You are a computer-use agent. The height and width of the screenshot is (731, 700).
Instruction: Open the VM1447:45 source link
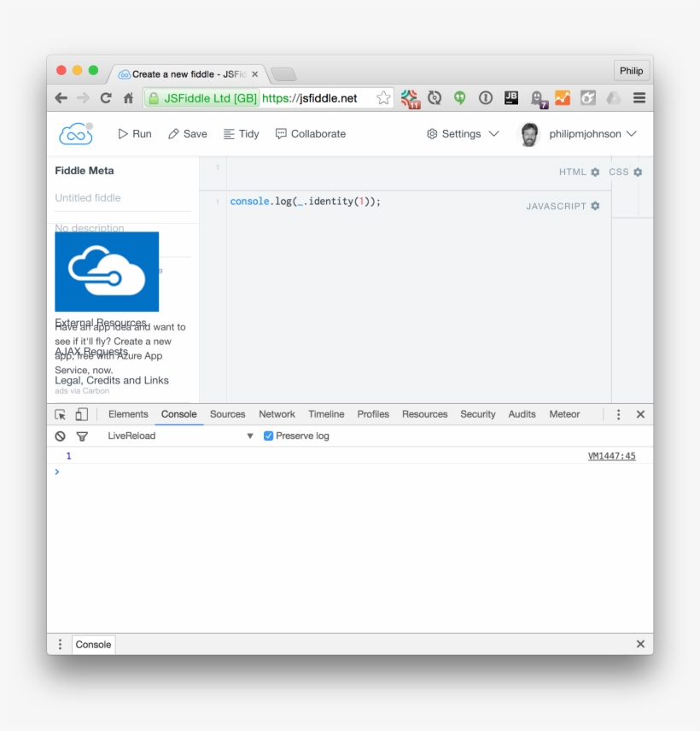click(613, 455)
